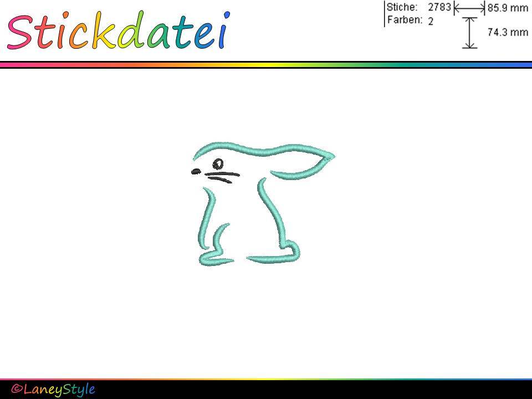Click the ©LaneyStyle copyright text
This screenshot has height=399, width=532.
click(53, 389)
